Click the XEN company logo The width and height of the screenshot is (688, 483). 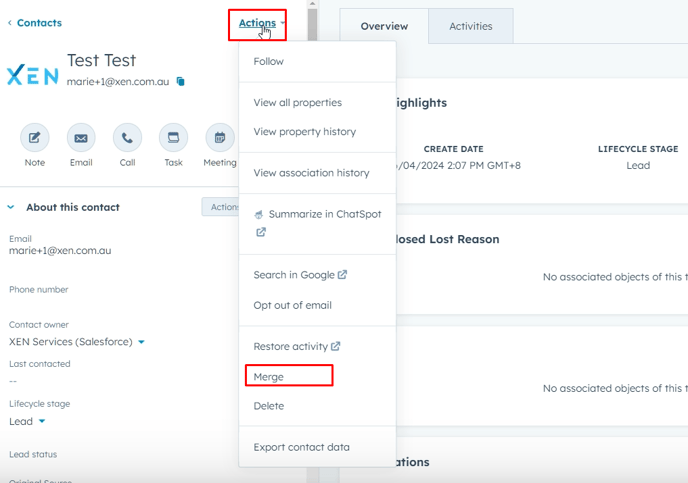tap(32, 75)
